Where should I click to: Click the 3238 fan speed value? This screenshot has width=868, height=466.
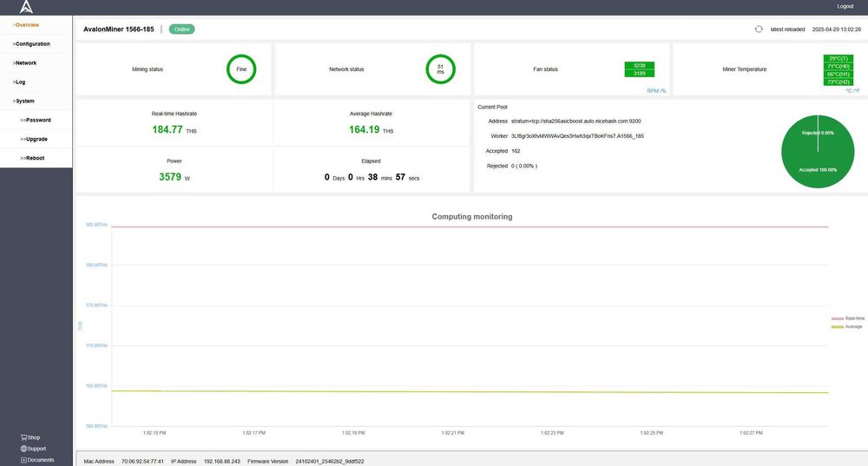pos(640,65)
